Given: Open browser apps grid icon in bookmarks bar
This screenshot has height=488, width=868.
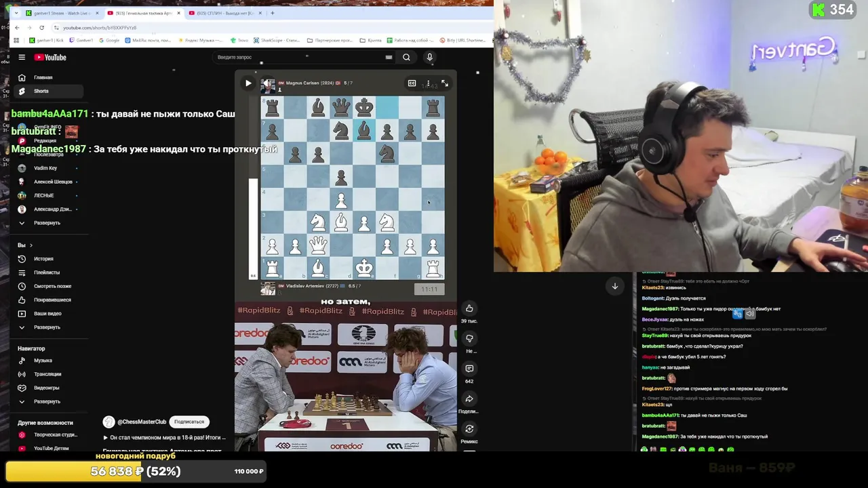Looking at the screenshot, I should click(x=16, y=41).
